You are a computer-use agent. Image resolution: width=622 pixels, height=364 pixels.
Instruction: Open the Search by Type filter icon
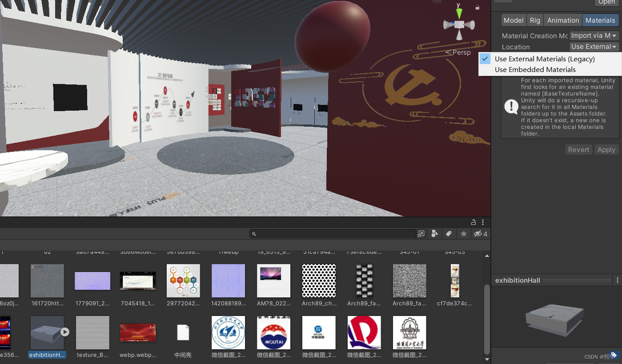pos(435,234)
